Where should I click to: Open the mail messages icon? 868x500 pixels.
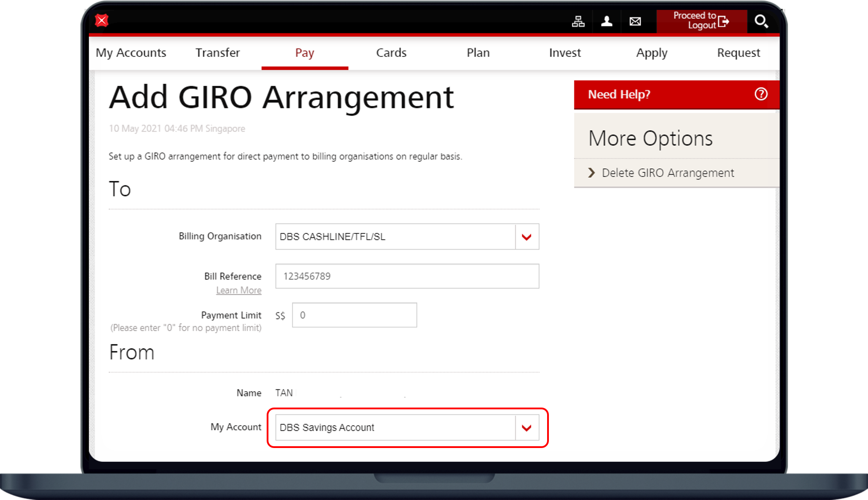tap(635, 21)
